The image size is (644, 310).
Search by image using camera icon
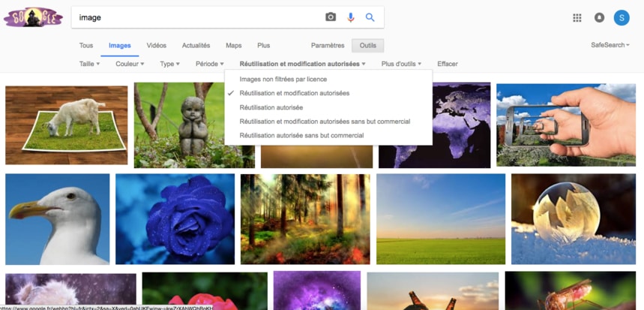[x=330, y=17]
